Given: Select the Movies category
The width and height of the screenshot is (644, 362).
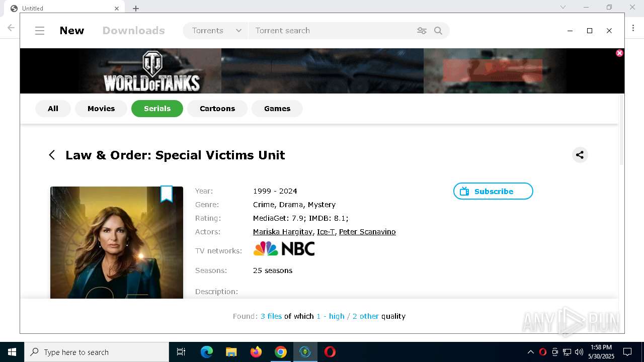Looking at the screenshot, I should coord(101,109).
